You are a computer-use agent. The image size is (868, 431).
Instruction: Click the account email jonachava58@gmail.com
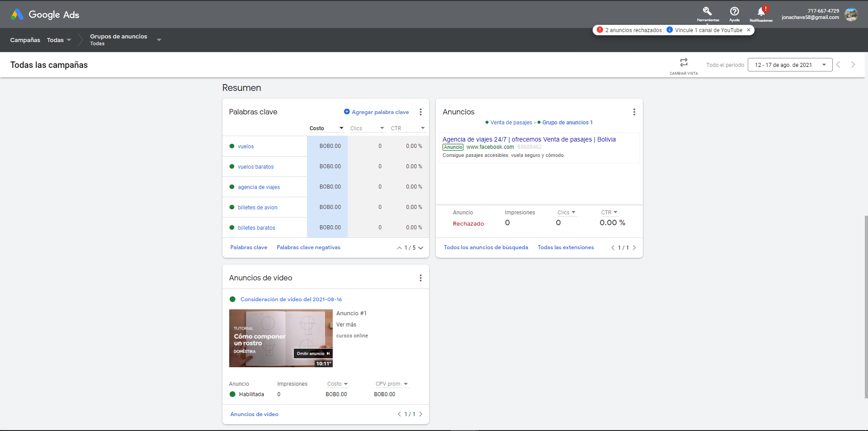[x=810, y=18]
